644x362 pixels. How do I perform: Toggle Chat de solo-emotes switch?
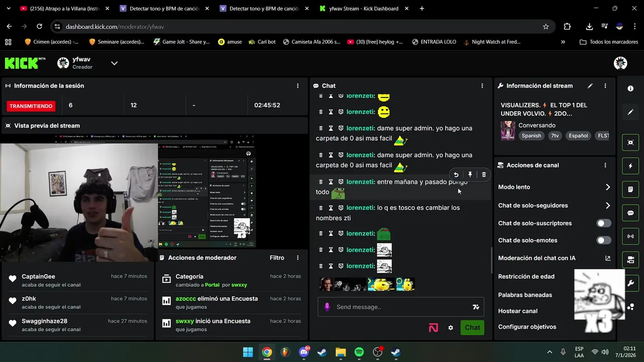(604, 240)
